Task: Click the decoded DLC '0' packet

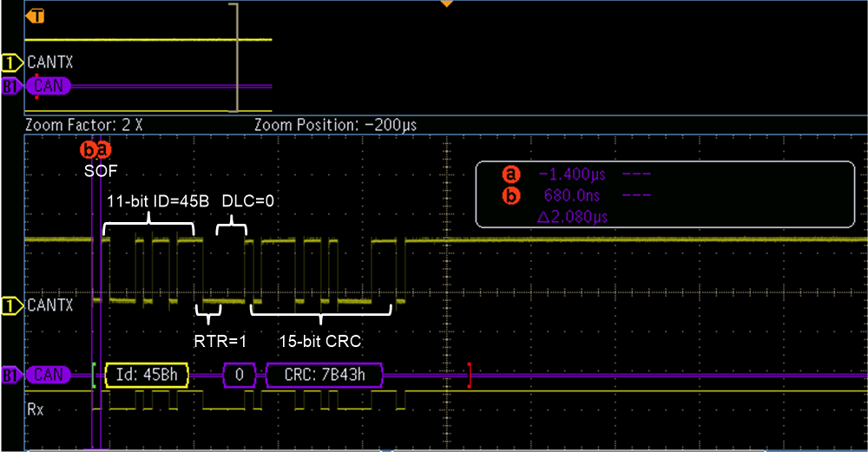Action: [x=240, y=375]
